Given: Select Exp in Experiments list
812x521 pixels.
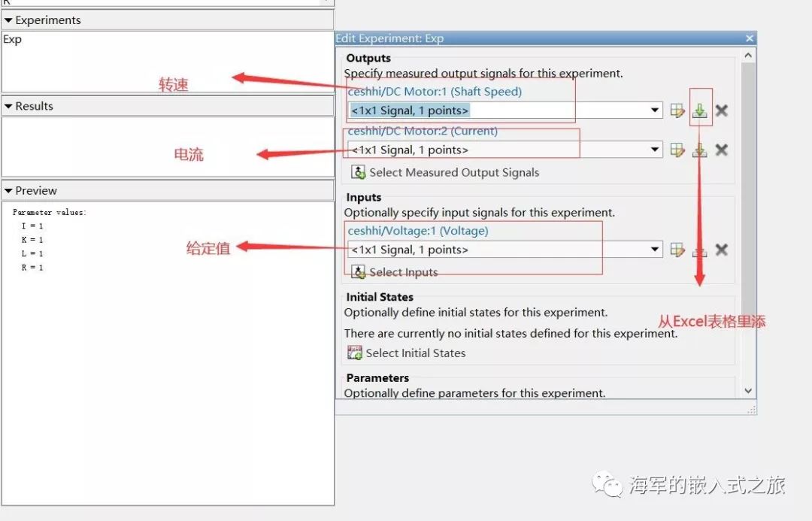Looking at the screenshot, I should click(x=13, y=40).
